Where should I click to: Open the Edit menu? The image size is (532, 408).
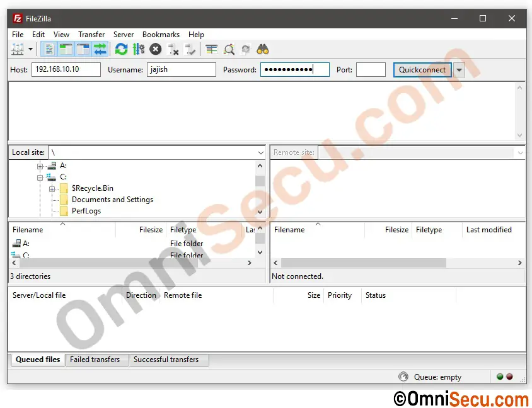(x=38, y=35)
